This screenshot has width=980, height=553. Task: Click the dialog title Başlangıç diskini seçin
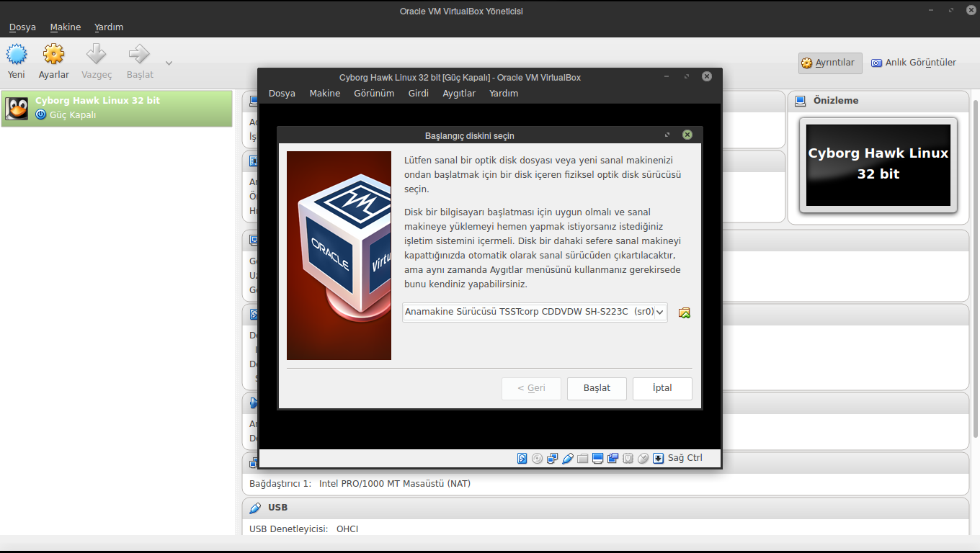click(470, 135)
